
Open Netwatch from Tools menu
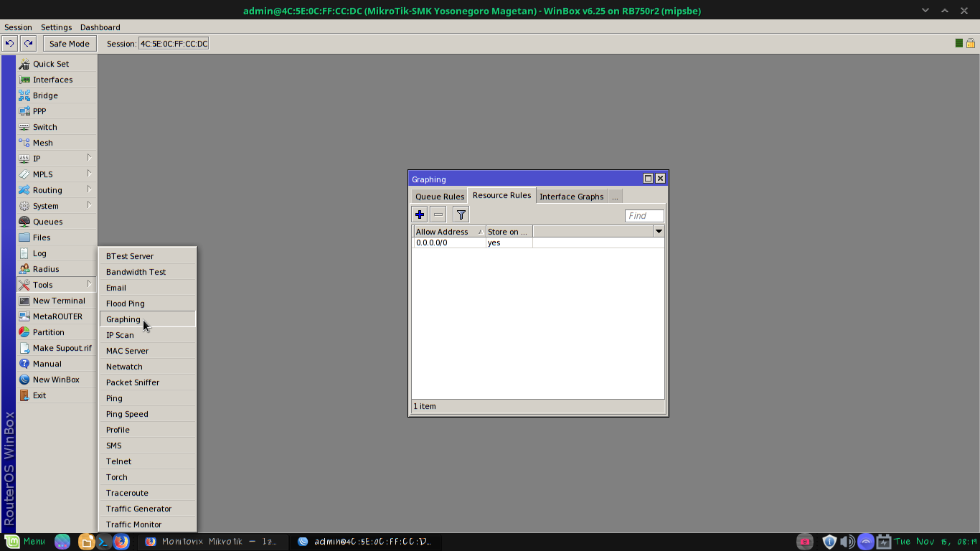point(147,367)
